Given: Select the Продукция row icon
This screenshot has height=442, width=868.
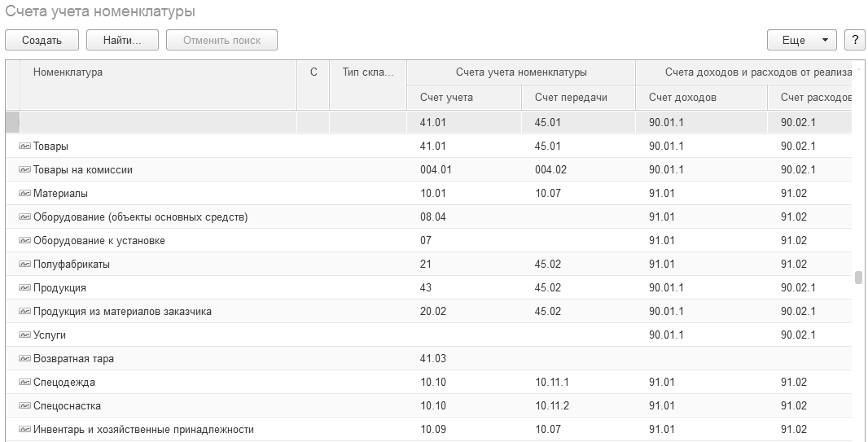Looking at the screenshot, I should (24, 288).
